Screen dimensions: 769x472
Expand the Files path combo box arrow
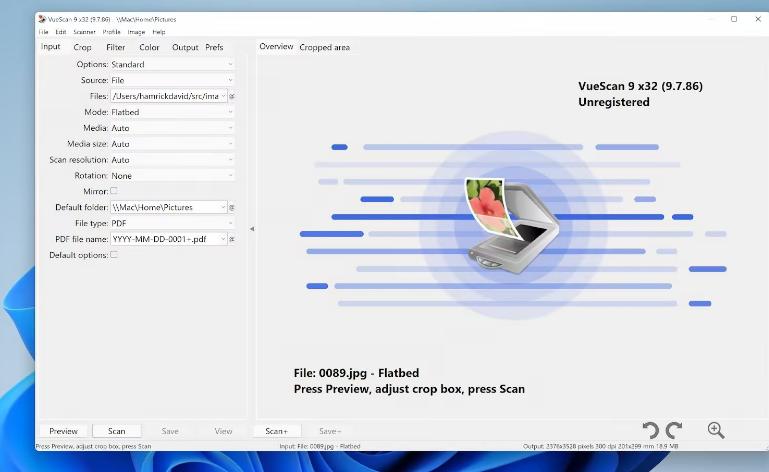click(223, 96)
